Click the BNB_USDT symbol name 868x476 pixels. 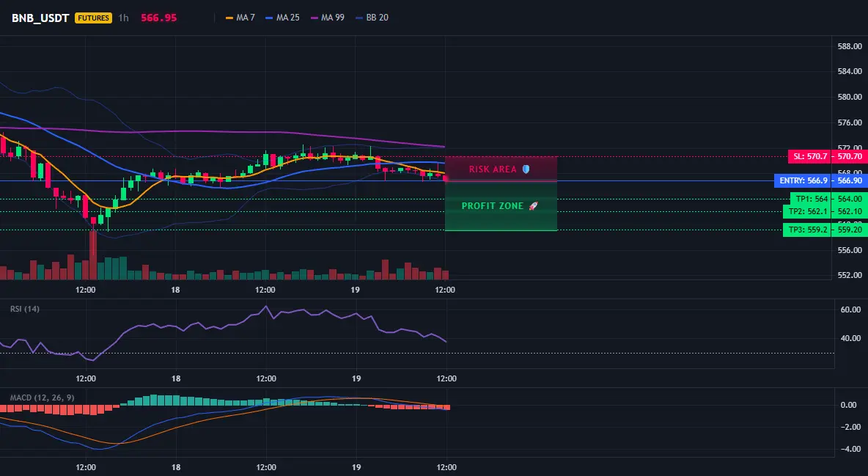click(x=40, y=18)
